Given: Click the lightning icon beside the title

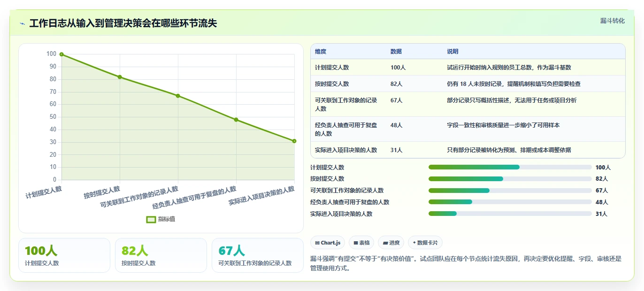Looking at the screenshot, I should [x=22, y=23].
